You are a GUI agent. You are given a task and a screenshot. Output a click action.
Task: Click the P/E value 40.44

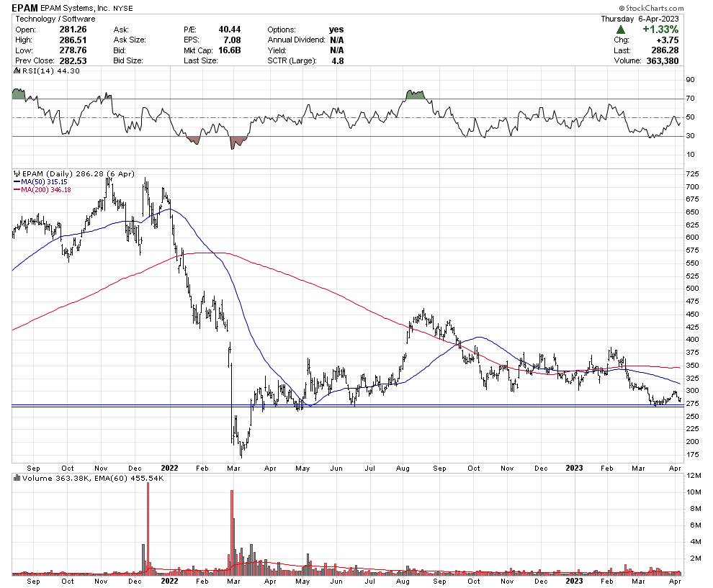pos(229,29)
